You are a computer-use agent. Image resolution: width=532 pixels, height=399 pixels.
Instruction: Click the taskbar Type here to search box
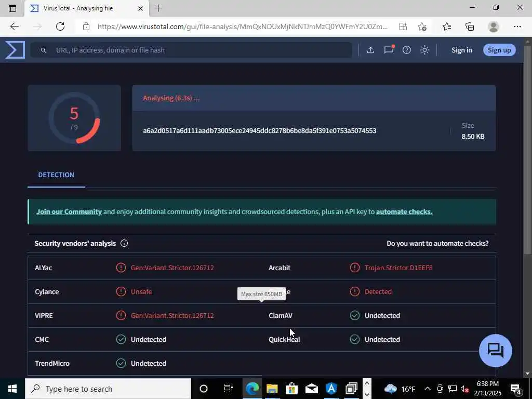click(x=108, y=389)
